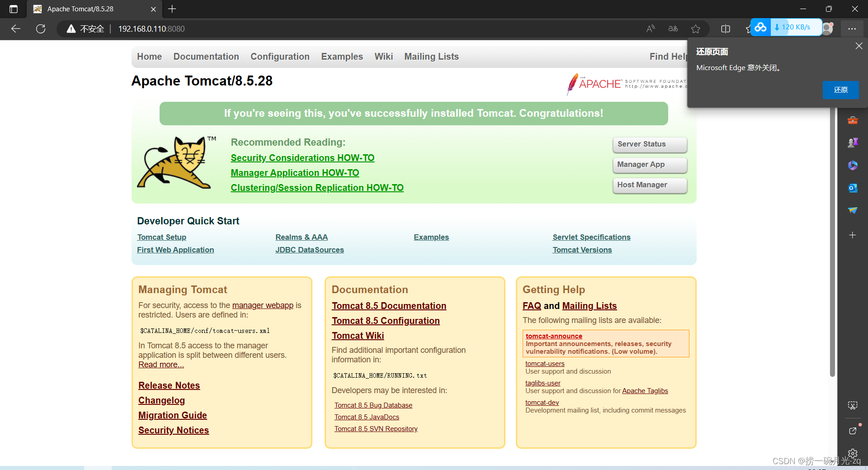Open the translate page icon
Viewport: 868px width, 470px height.
coord(673,29)
